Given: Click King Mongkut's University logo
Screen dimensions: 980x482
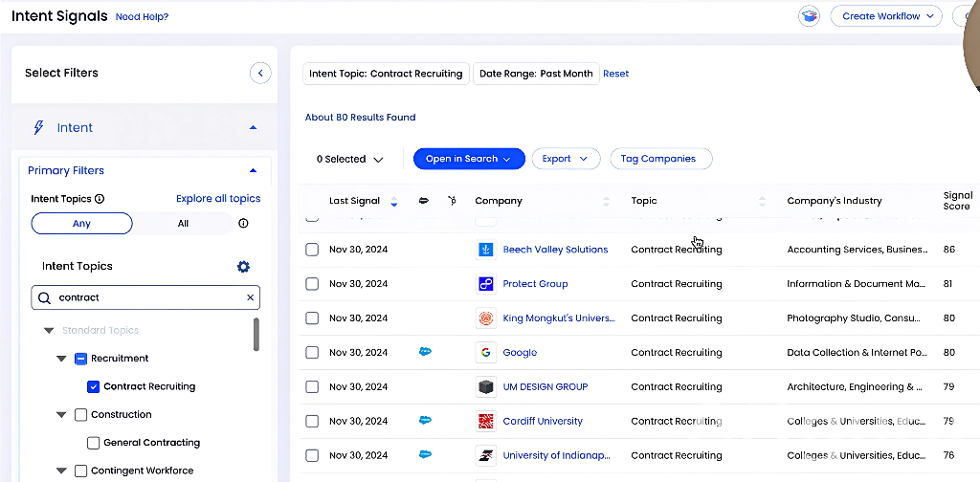Looking at the screenshot, I should 485,318.
